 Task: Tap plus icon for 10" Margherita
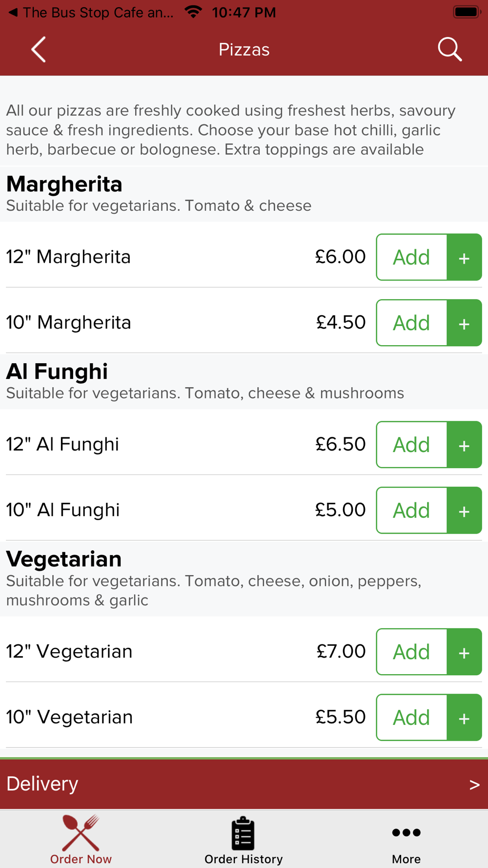click(465, 323)
